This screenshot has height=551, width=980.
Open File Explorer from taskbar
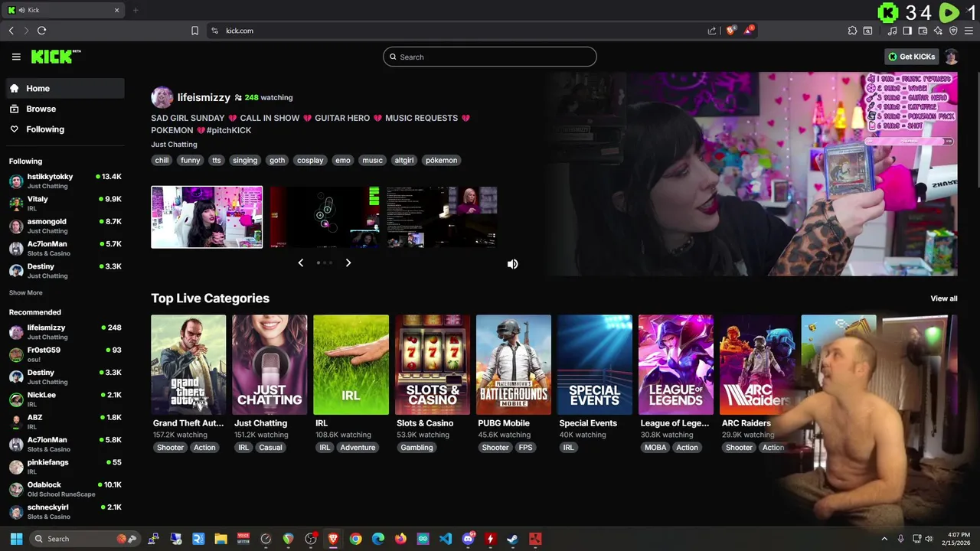point(220,539)
